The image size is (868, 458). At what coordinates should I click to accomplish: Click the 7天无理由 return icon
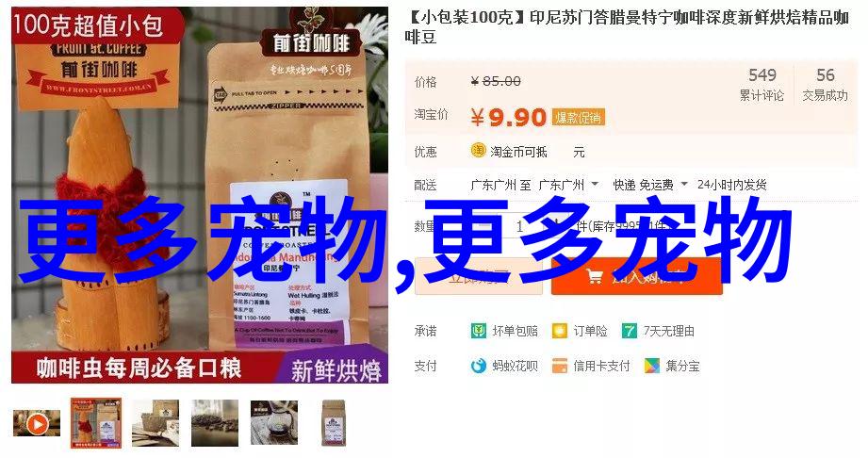tap(630, 331)
